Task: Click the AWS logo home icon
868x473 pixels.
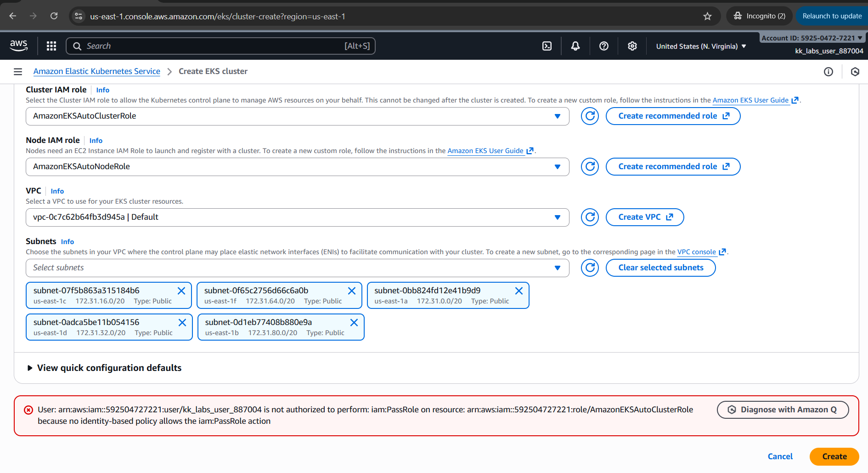Action: (18, 46)
